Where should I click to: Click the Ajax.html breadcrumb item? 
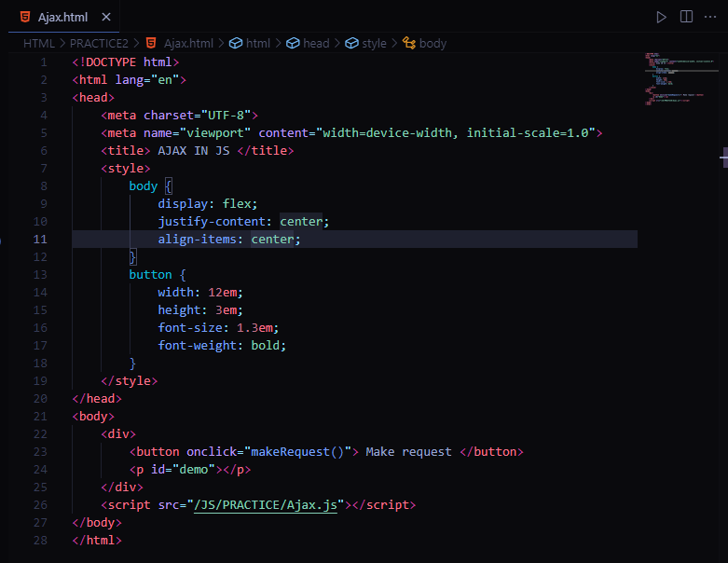pyautogui.click(x=188, y=43)
